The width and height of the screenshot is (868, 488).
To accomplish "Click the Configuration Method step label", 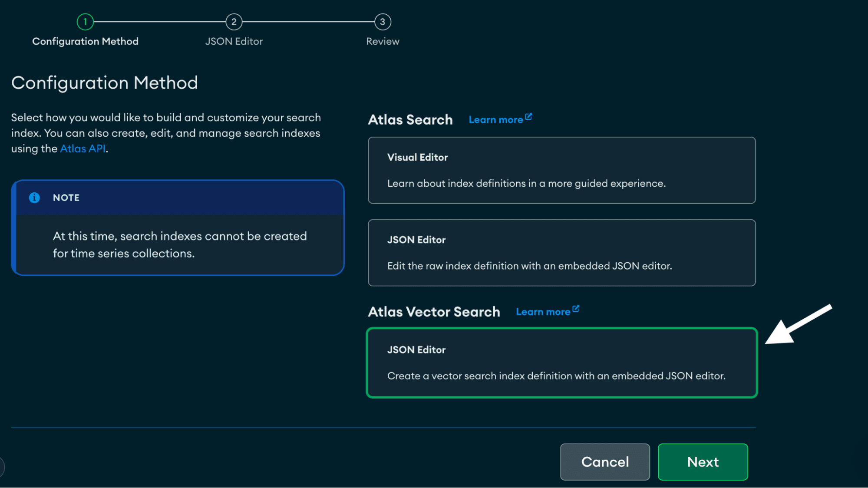I will pos(85,41).
